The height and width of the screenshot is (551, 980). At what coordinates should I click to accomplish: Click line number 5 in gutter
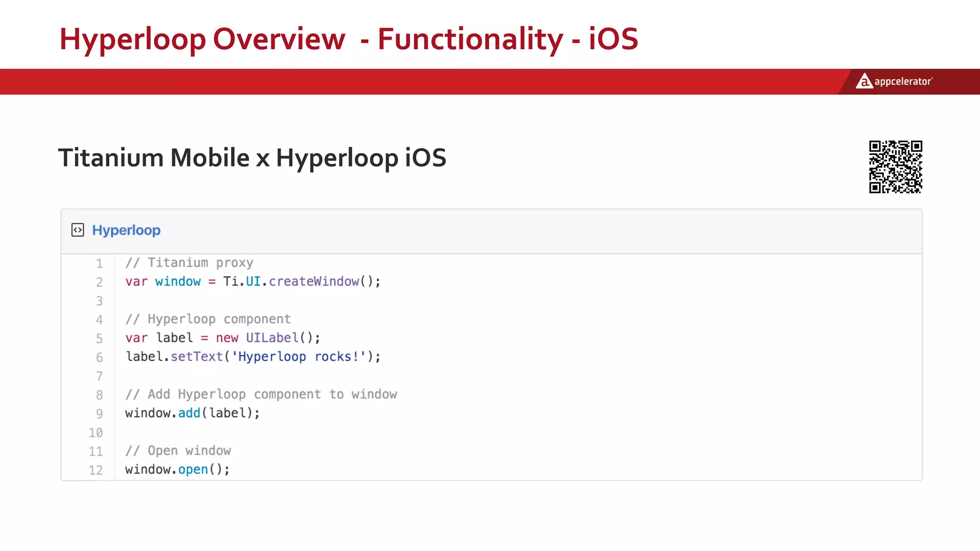[x=99, y=339]
